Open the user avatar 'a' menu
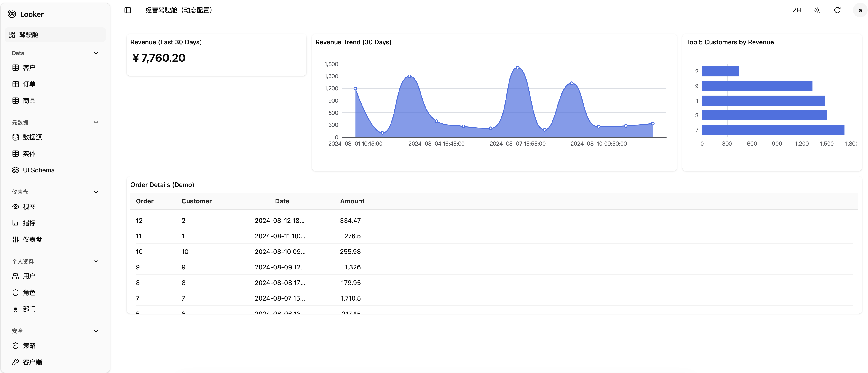 860,10
